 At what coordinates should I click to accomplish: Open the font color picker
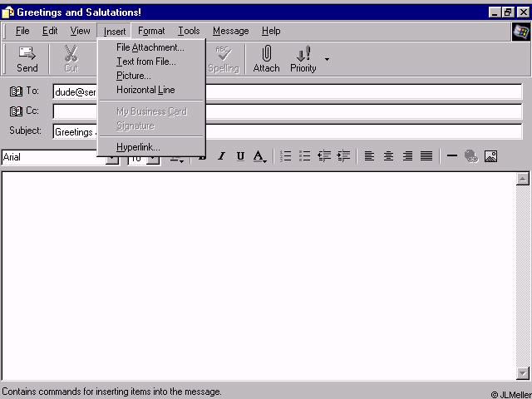click(259, 156)
